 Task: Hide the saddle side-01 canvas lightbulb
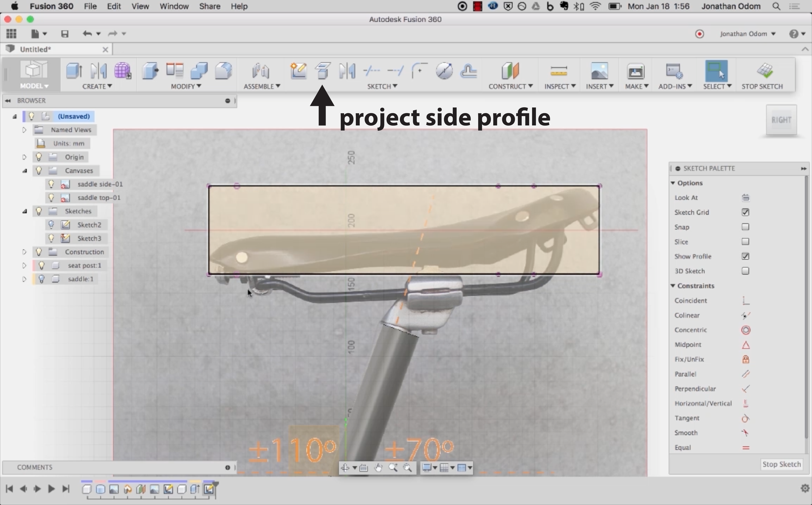click(51, 184)
